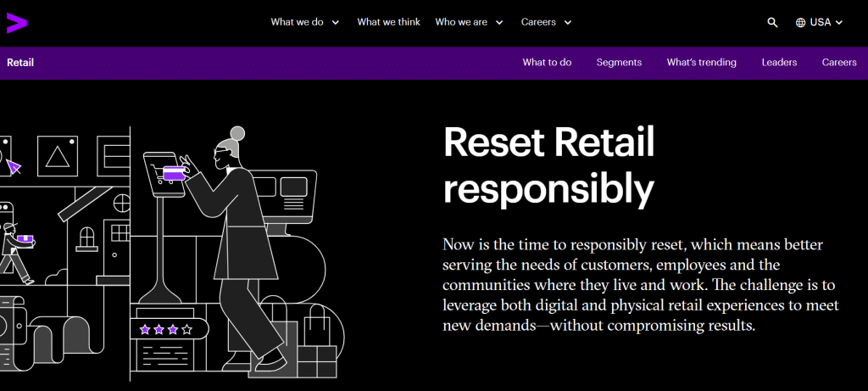Click the Retail section title

tap(20, 63)
